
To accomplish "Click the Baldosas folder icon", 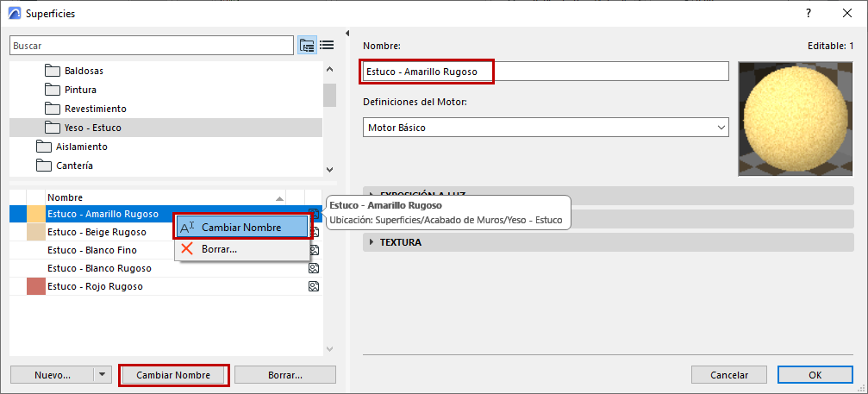I will [52, 71].
